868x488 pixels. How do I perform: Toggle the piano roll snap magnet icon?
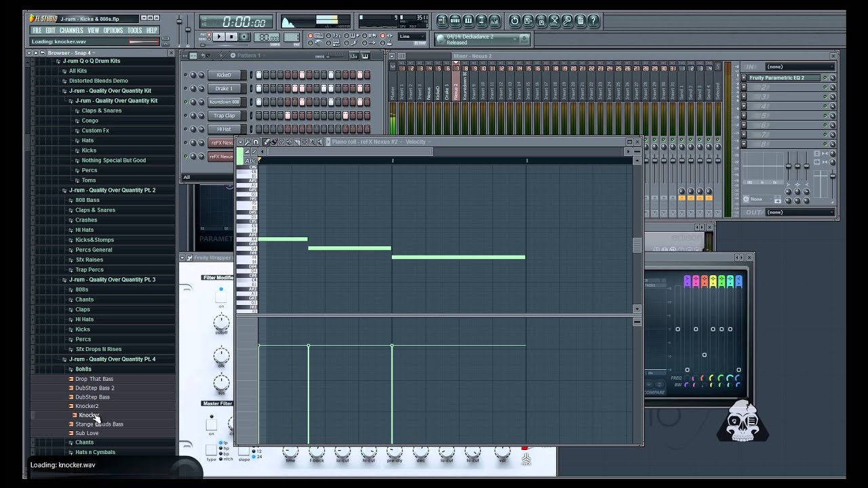256,142
